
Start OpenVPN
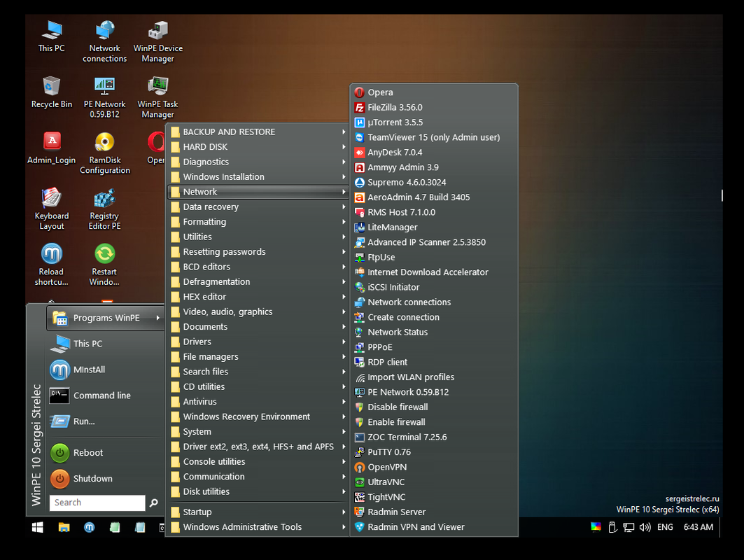(x=434, y=467)
